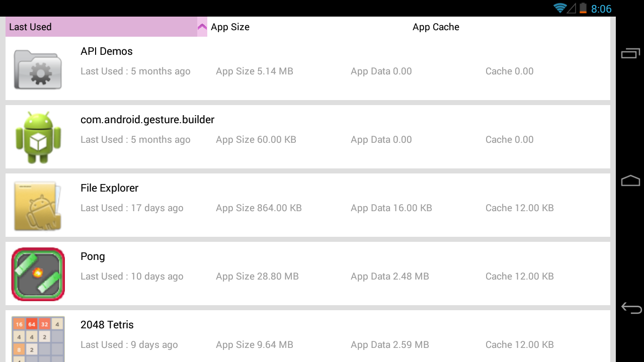
Task: Select the File Explorer app icon
Action: pyautogui.click(x=38, y=205)
